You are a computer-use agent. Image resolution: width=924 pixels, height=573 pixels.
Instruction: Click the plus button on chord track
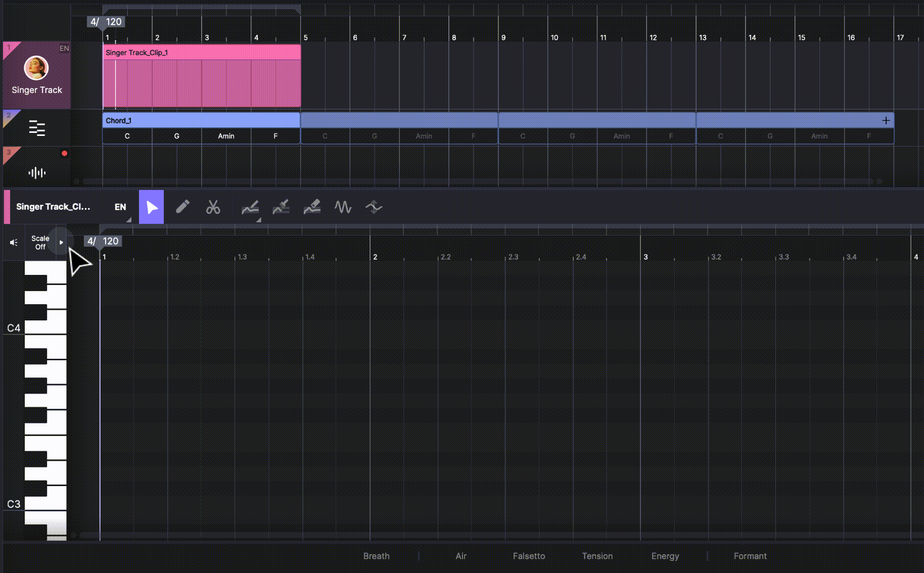[x=886, y=120]
